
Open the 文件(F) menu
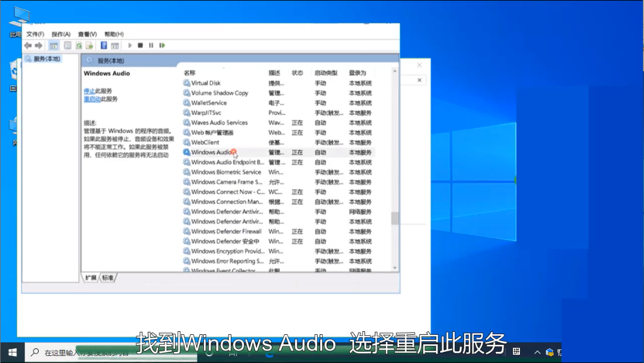(x=35, y=34)
